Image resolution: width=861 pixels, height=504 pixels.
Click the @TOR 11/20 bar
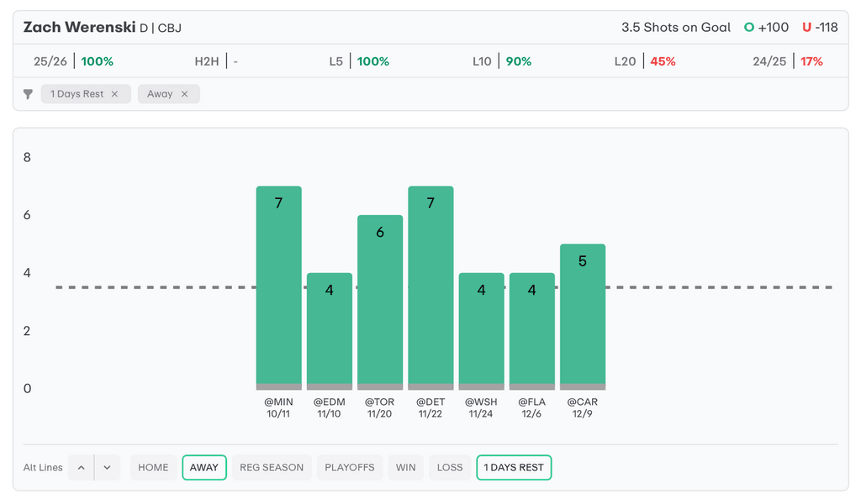pyautogui.click(x=380, y=301)
